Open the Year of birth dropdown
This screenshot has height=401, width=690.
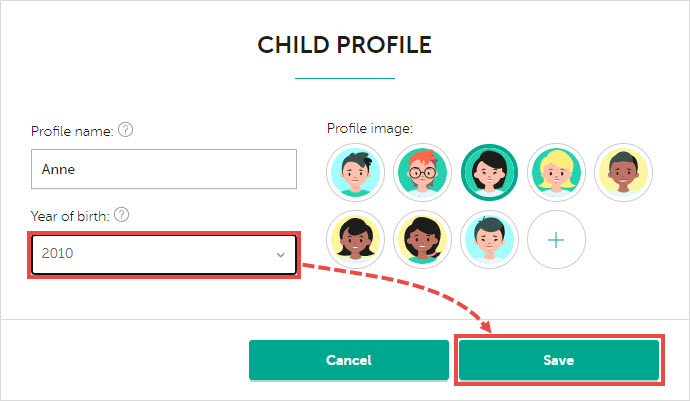click(164, 254)
